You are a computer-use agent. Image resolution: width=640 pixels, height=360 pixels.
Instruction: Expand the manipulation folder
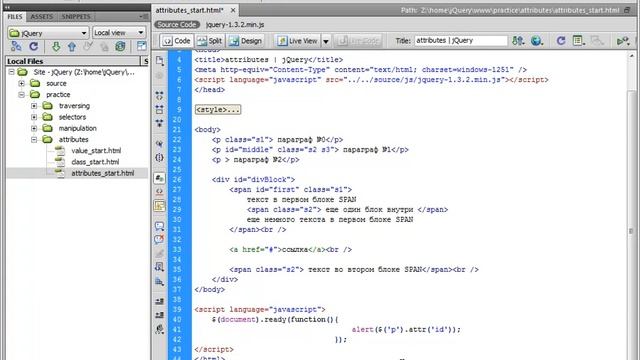coord(34,128)
